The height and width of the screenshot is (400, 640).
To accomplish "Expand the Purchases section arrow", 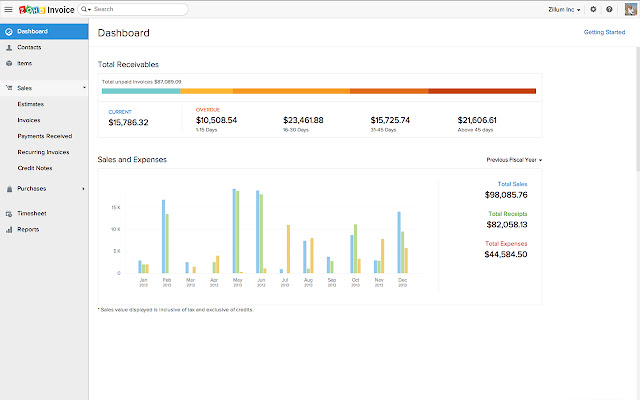I will point(83,189).
